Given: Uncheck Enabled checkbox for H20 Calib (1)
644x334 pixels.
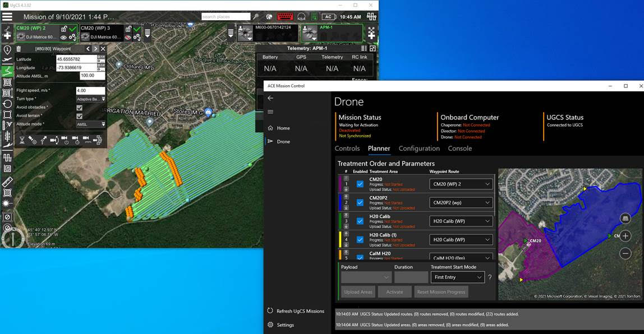Looking at the screenshot, I should [360, 240].
